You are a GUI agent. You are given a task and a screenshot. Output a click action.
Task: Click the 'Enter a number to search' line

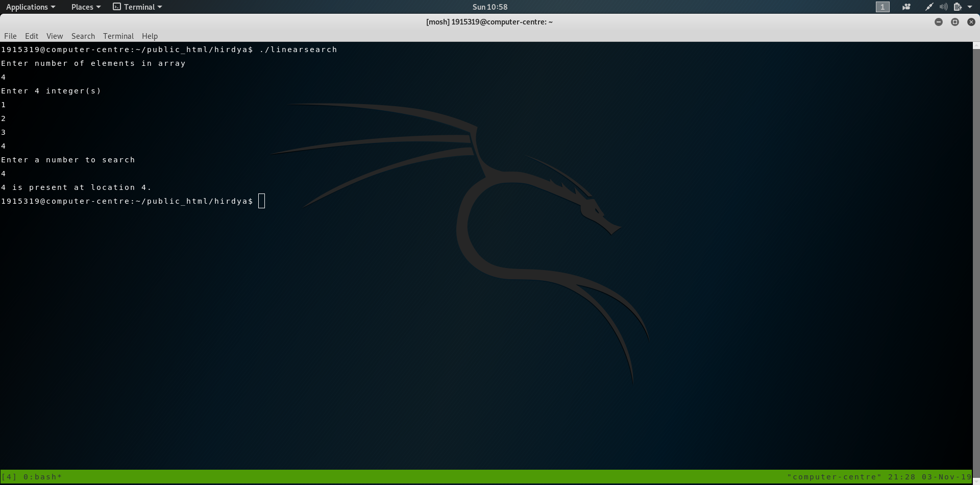click(x=68, y=160)
